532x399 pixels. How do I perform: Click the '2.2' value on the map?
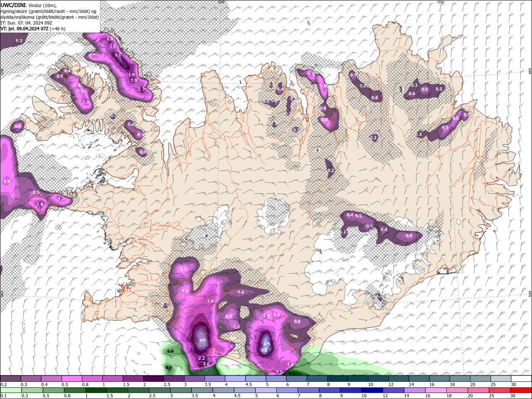(x=202, y=358)
